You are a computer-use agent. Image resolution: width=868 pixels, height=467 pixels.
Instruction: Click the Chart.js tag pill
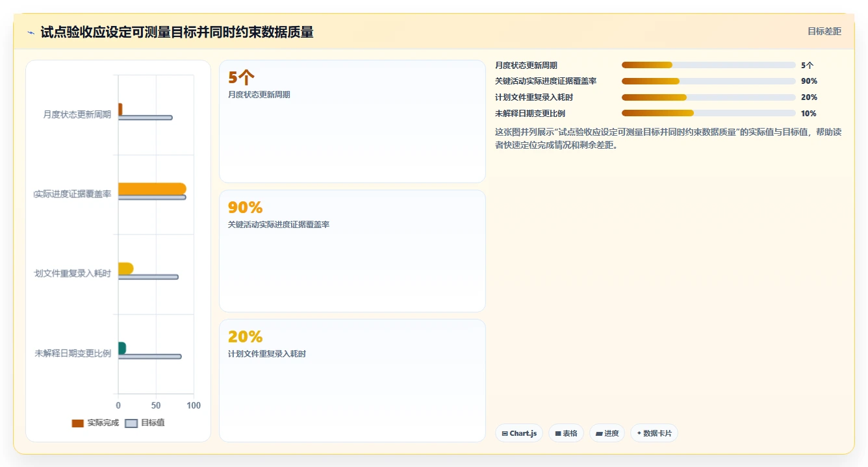519,433
